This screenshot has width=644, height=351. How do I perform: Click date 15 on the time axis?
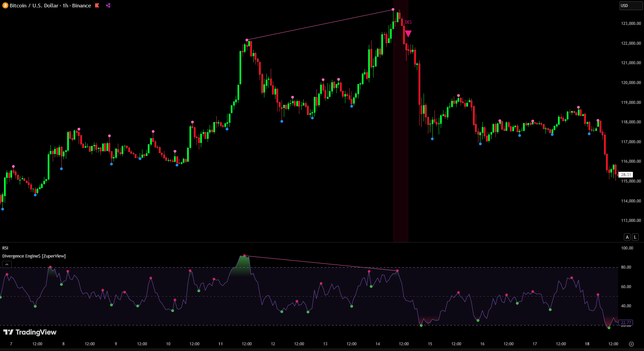[430, 344]
